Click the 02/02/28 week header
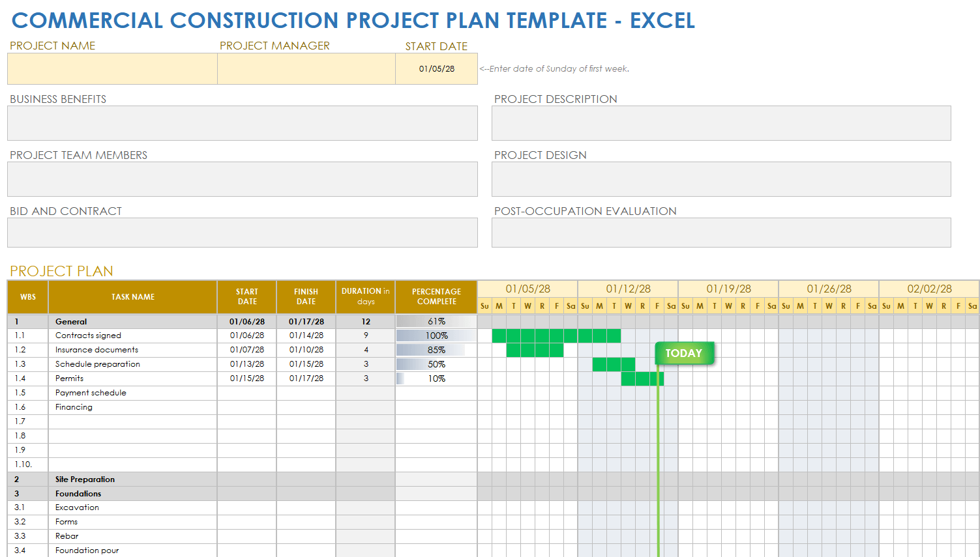980x557 pixels. click(x=929, y=289)
